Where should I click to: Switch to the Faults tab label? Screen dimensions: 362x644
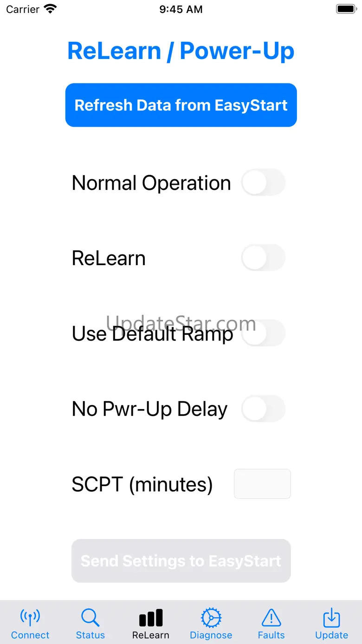coord(271,635)
